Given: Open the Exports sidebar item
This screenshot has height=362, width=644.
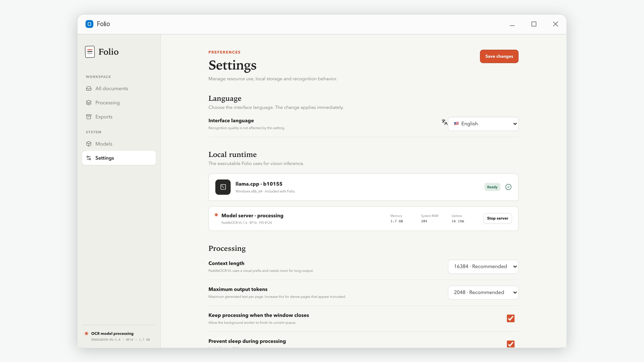Looking at the screenshot, I should click(x=119, y=117).
